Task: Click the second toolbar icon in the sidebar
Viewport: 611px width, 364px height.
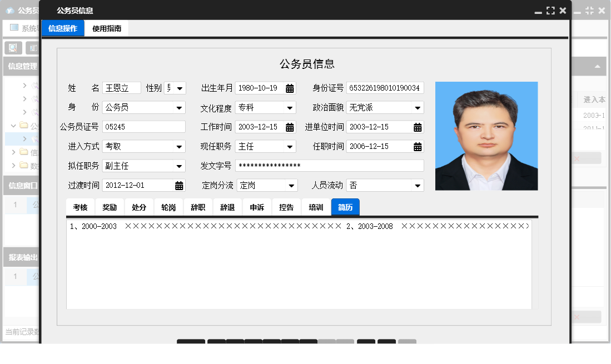Action: click(32, 48)
